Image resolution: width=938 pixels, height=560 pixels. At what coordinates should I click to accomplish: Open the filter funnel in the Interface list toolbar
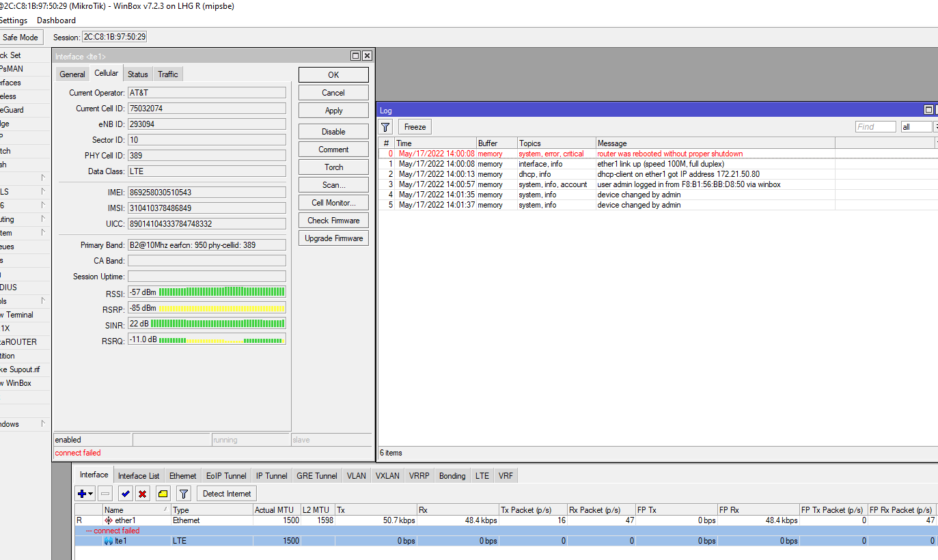click(x=184, y=493)
